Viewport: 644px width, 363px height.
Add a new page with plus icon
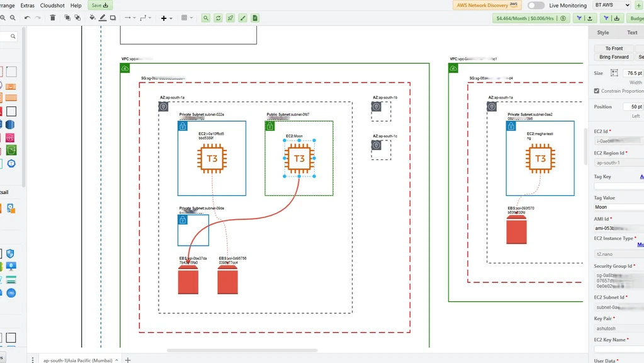tap(128, 360)
